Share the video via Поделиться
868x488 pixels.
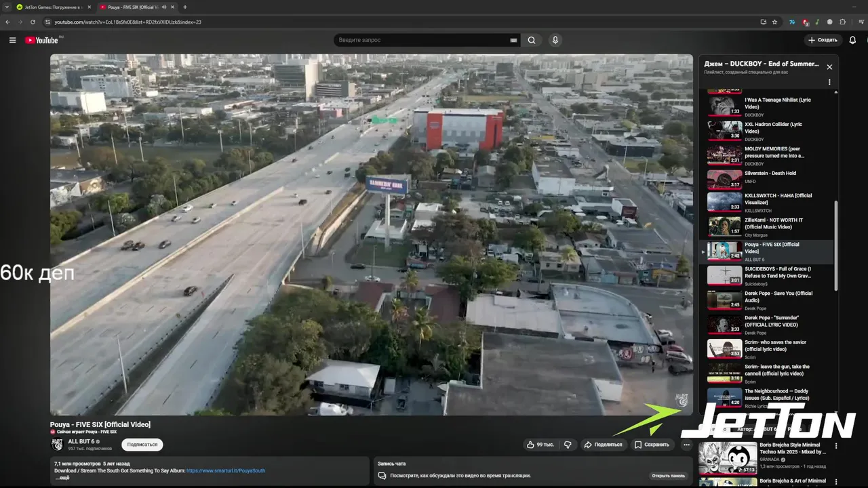[x=603, y=445]
